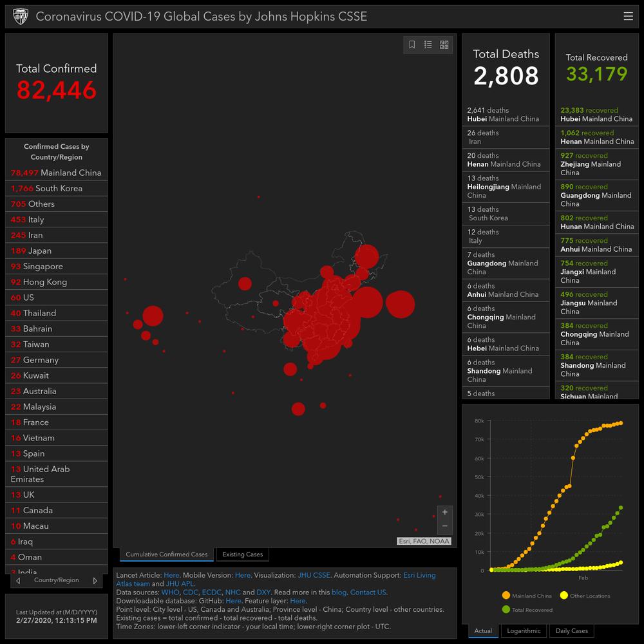Select the Daily Cases chart tab
The width and height of the screenshot is (644, 644).
[x=572, y=631]
